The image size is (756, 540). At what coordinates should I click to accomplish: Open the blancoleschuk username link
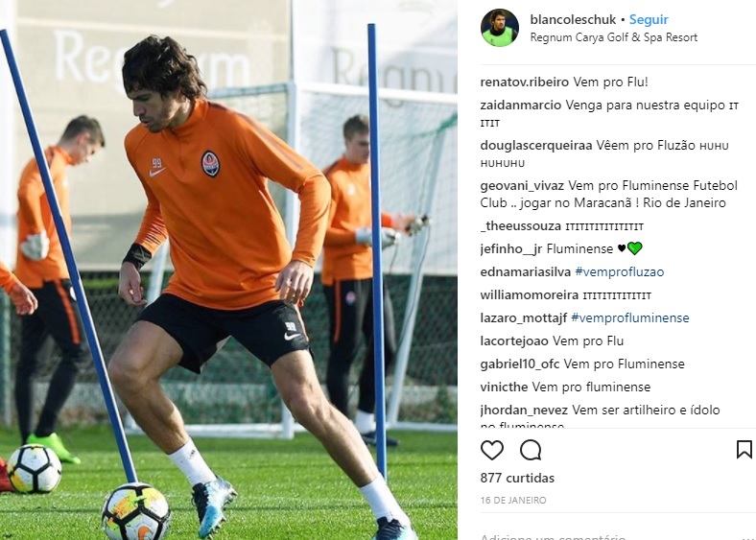point(573,20)
